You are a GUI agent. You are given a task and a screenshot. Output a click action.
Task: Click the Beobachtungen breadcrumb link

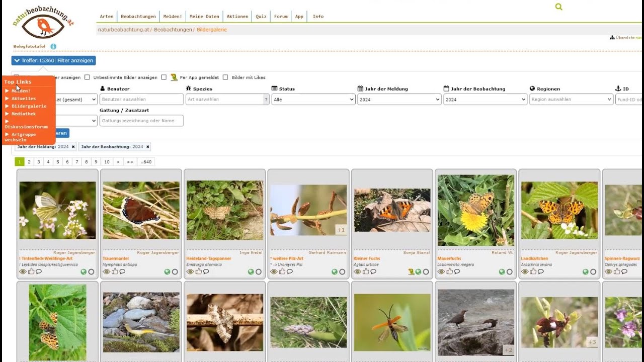pos(173,30)
